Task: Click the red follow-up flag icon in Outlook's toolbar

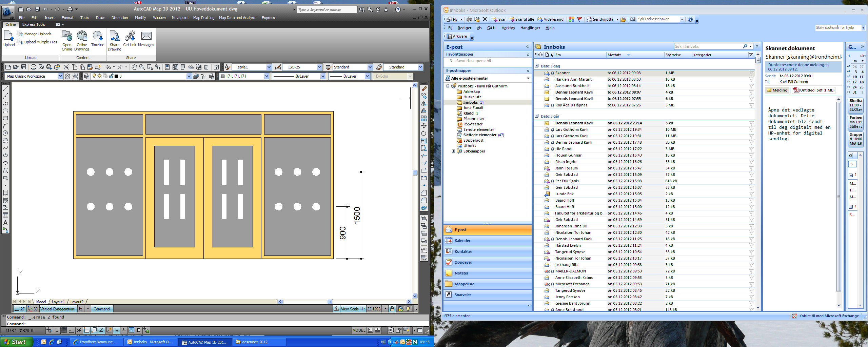Action: click(x=579, y=19)
